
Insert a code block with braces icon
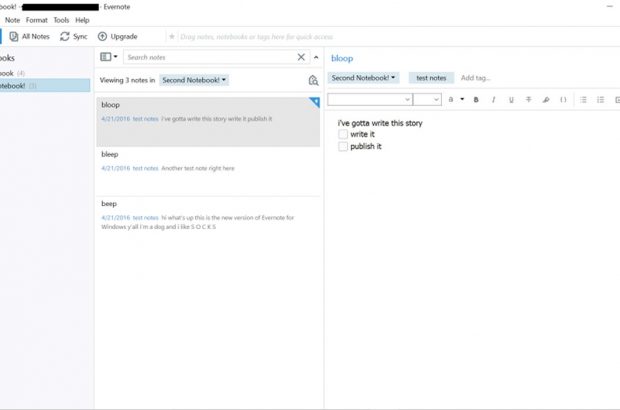563,100
